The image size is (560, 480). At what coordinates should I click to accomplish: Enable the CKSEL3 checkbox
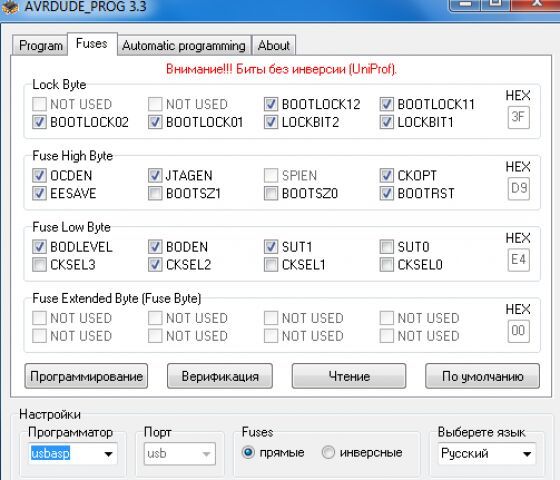[39, 265]
